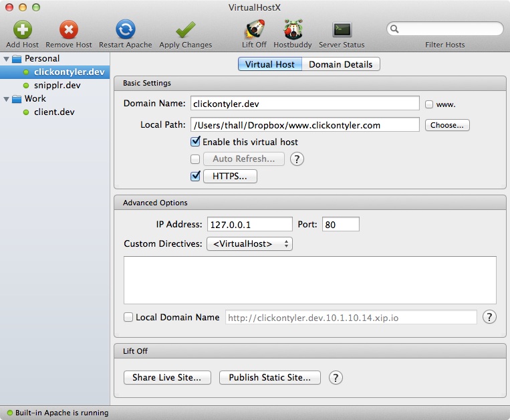Open the Custom Directives VirtualHost dropdown
This screenshot has height=420, width=510.
[x=249, y=243]
